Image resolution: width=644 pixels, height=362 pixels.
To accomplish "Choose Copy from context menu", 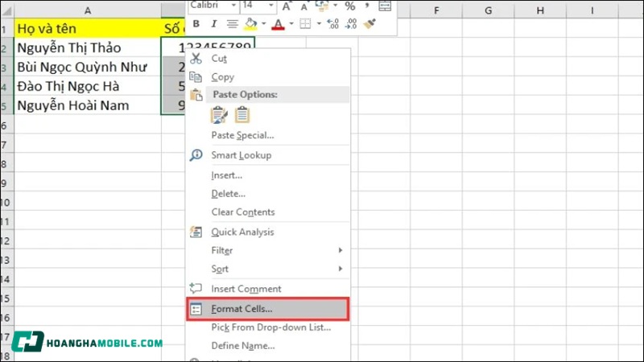I will point(268,76).
